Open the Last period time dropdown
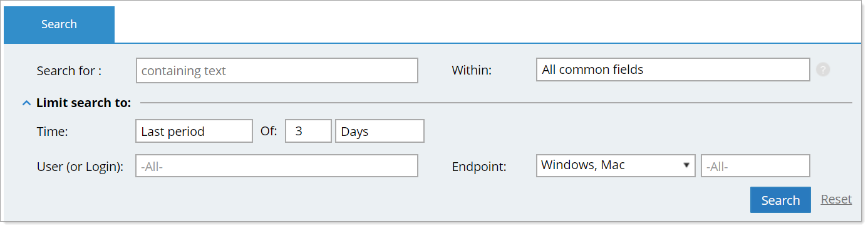The image size is (868, 228). point(194,132)
